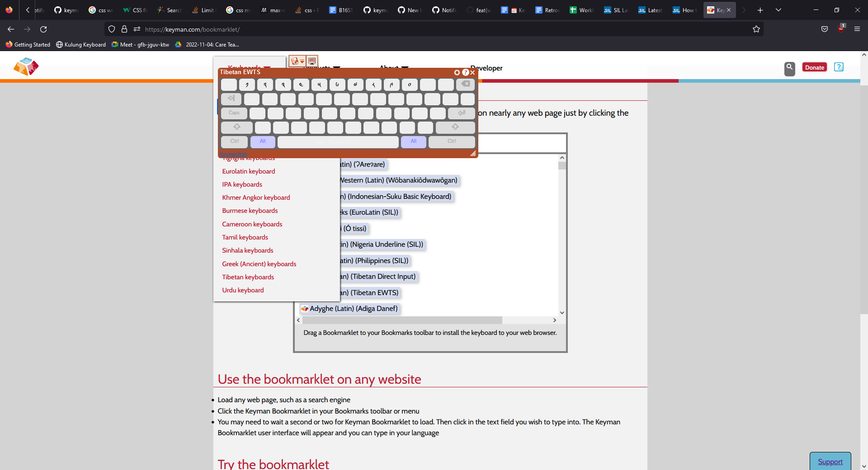Click the bookmarklet list scroll-right arrow
Viewport: 868px width, 470px height.
coord(555,320)
